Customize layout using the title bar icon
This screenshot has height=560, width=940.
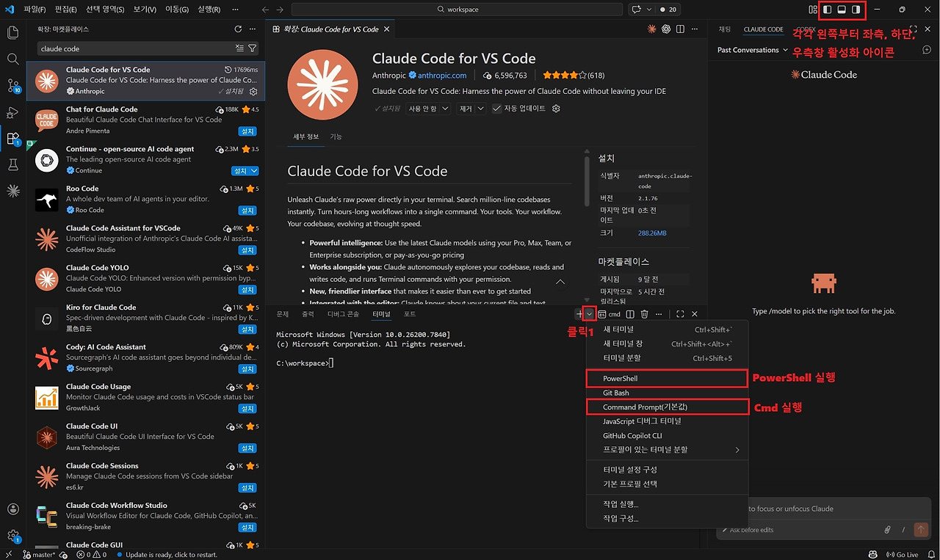[813, 10]
